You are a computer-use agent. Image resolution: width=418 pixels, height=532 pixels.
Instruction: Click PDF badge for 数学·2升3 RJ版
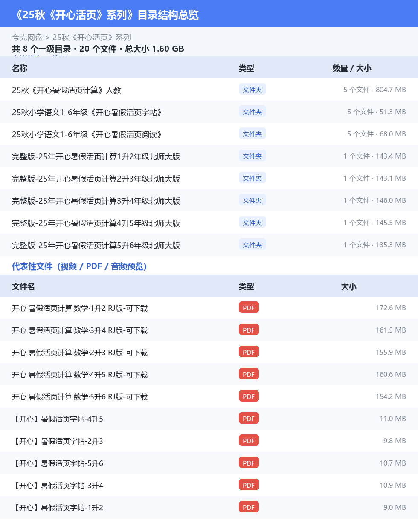click(x=249, y=352)
